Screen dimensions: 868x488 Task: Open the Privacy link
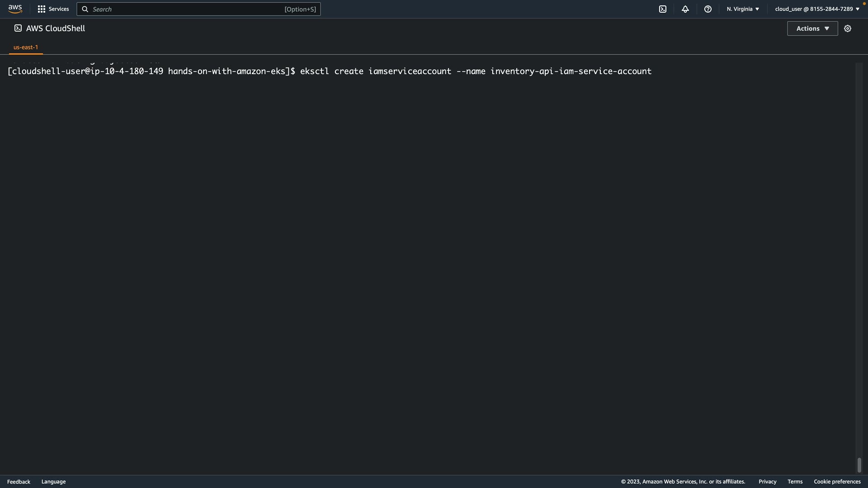pyautogui.click(x=767, y=482)
